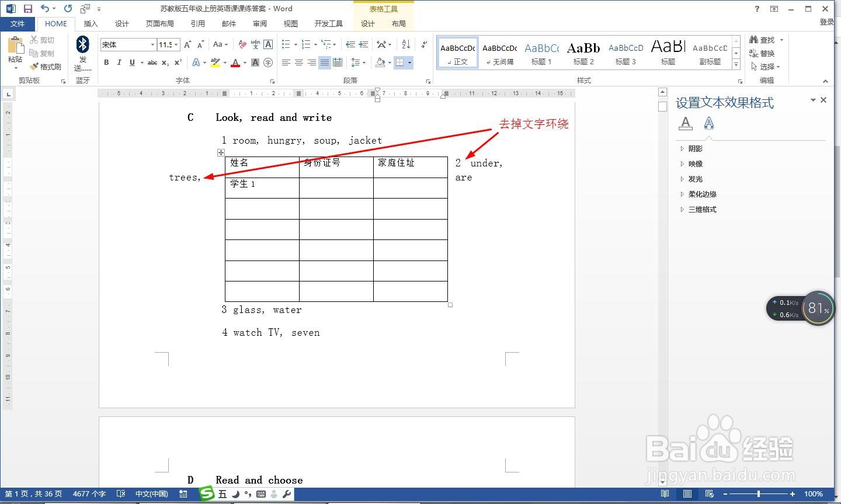Align text right
The image size is (841, 504).
point(311,62)
